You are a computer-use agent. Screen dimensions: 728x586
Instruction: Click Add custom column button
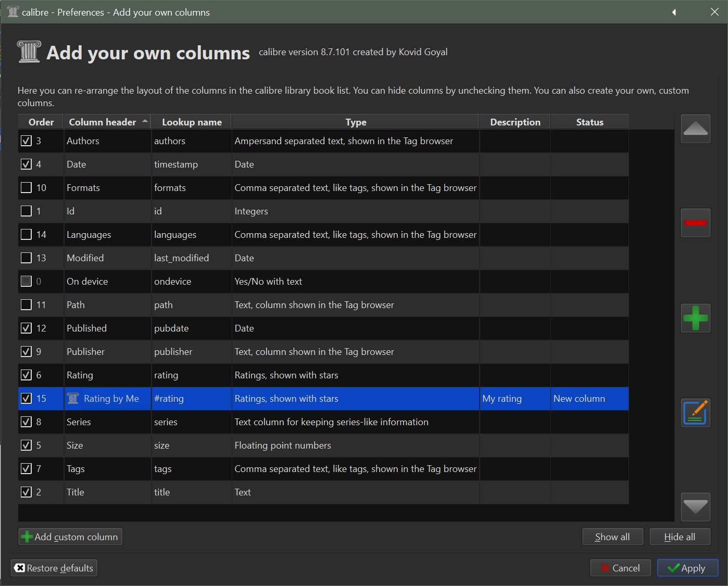coord(70,537)
